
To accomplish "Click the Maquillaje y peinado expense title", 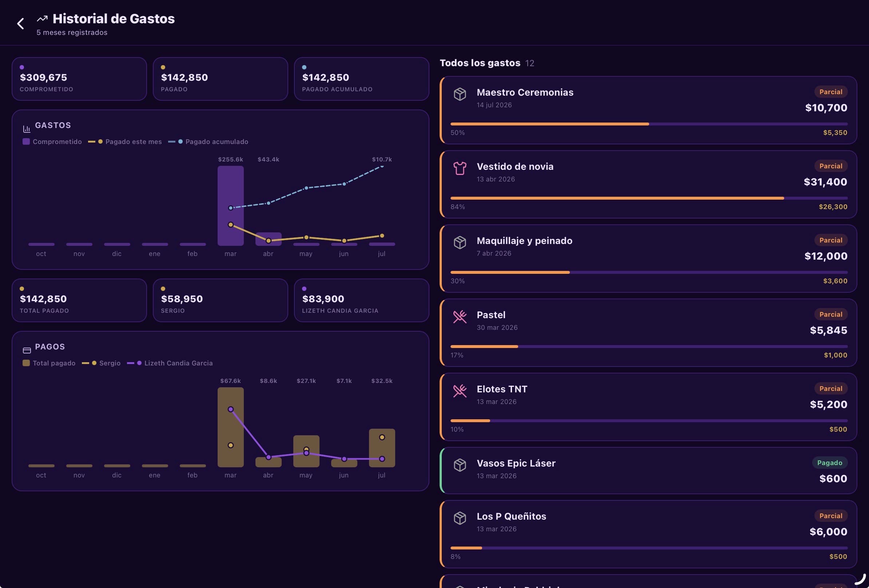I will click(x=524, y=241).
